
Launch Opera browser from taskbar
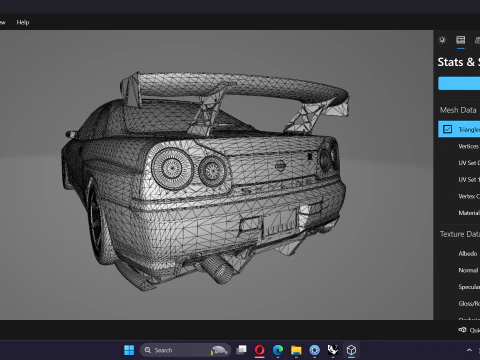click(x=260, y=350)
